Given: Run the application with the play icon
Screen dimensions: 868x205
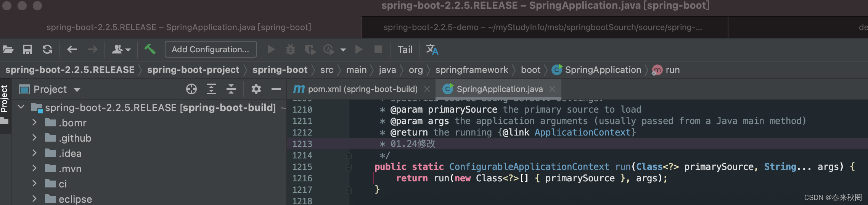Looking at the screenshot, I should click(271, 49).
